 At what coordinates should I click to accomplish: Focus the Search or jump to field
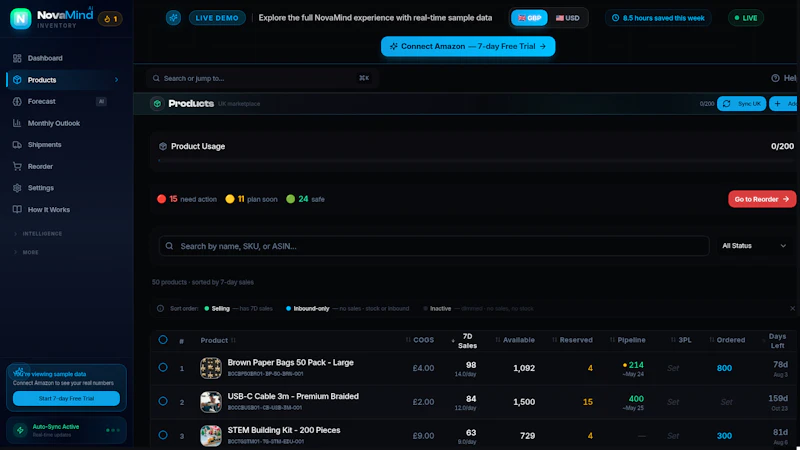point(262,79)
